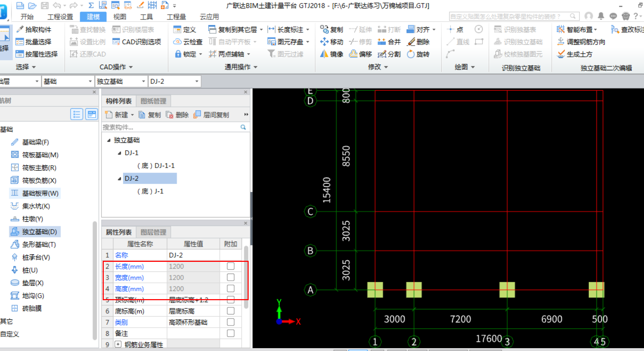Viewport: 644px width, 351px height.
Task: Click the search magnifier in component search box
Action: point(243,127)
